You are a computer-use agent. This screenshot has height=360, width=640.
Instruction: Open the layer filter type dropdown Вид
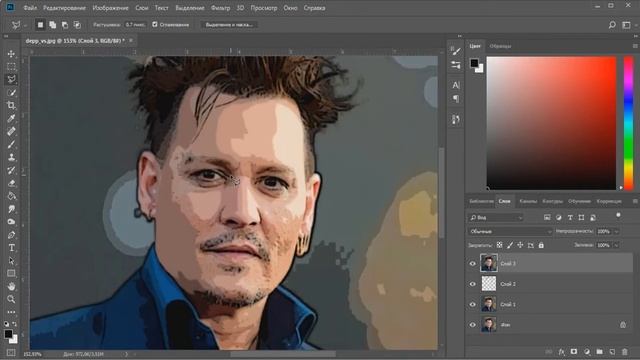tap(496, 218)
